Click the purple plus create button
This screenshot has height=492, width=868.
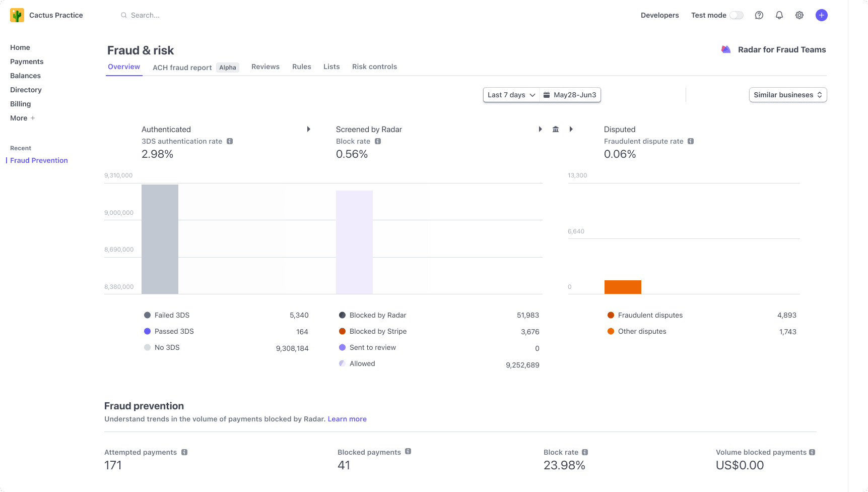tap(821, 15)
